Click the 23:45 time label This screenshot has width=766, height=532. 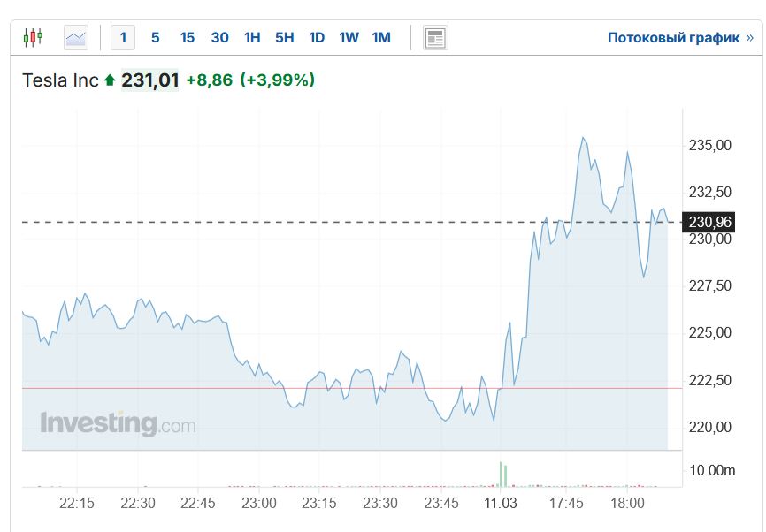pos(441,503)
